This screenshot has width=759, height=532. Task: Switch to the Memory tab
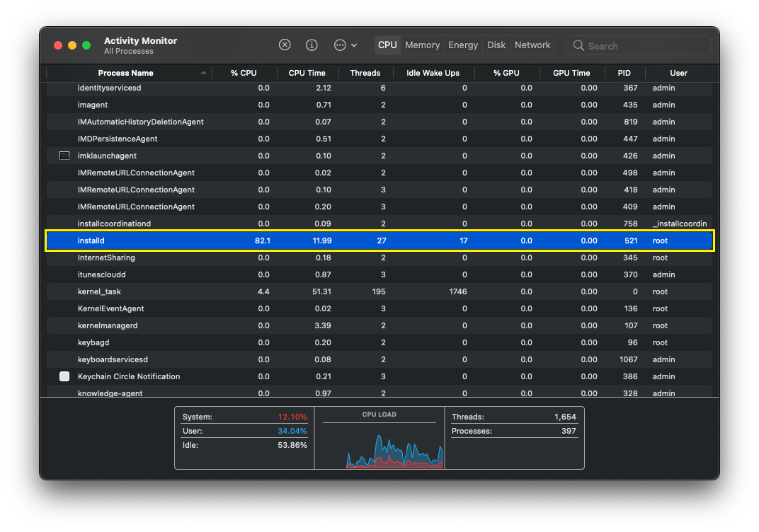[x=422, y=45]
